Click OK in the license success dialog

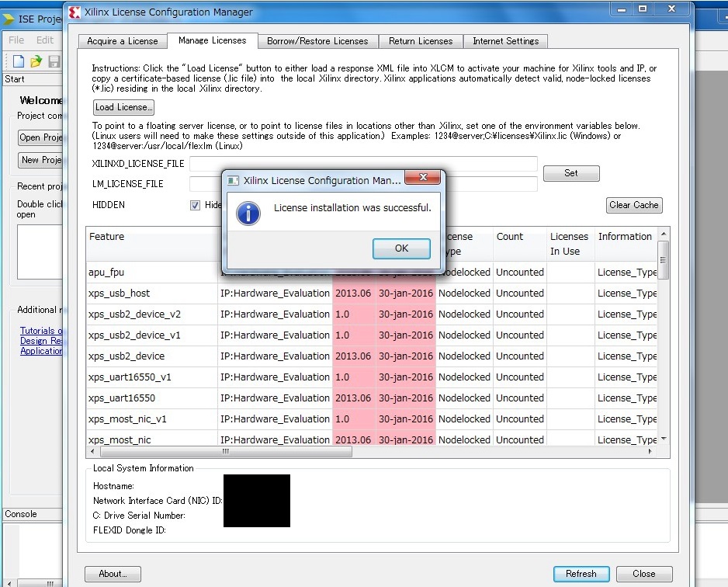(401, 248)
